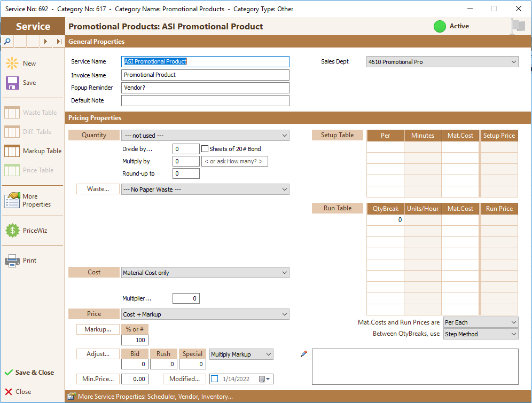Click Save & Close checkmark

[29, 372]
